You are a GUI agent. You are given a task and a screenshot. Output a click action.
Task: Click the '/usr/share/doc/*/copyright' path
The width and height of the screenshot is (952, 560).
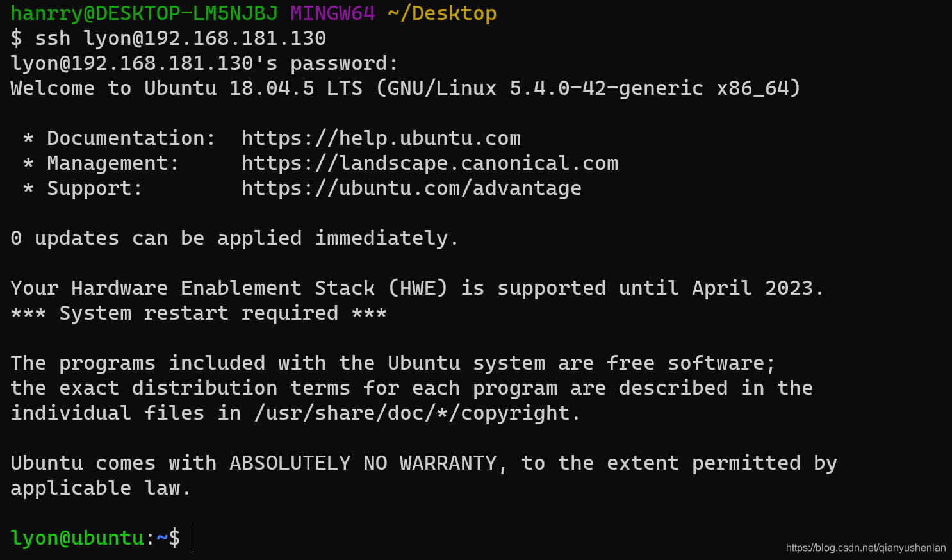412,413
